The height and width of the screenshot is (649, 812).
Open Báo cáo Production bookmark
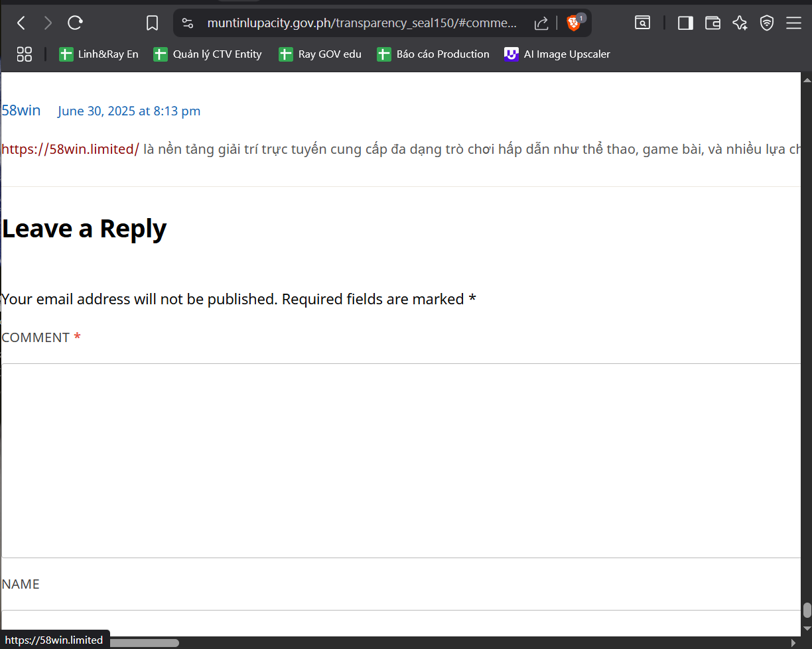tap(433, 54)
